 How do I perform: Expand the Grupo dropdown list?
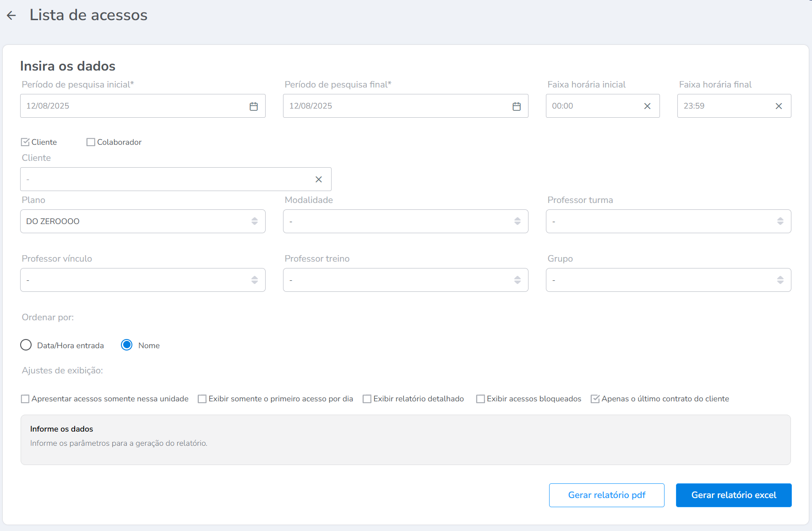pyautogui.click(x=668, y=280)
